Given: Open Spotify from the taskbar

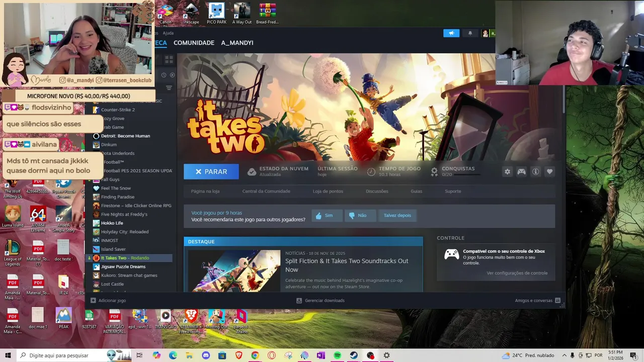Looking at the screenshot, I should click(337, 355).
